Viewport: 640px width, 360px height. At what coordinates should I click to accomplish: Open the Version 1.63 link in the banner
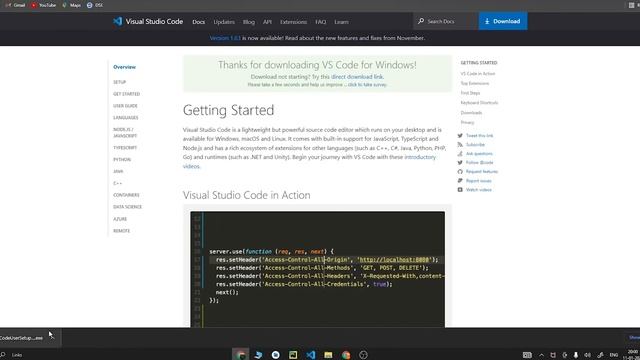coord(225,38)
